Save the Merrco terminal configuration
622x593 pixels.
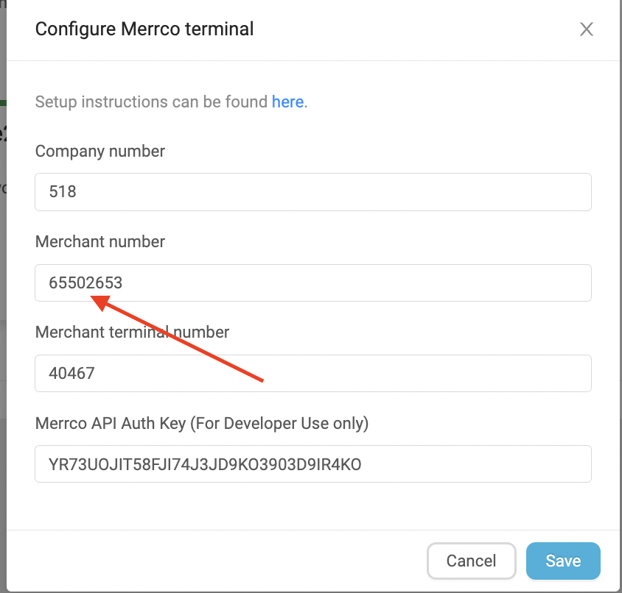click(562, 561)
